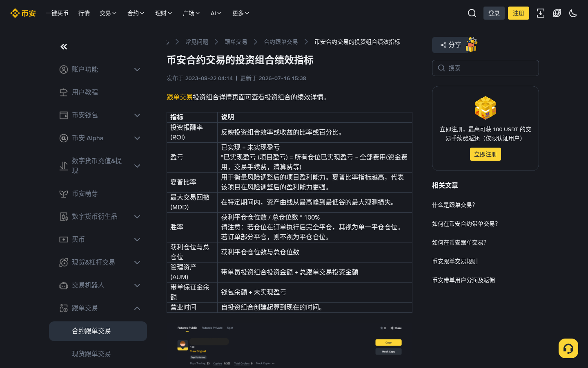The image size is (588, 368).
Task: Click the 币安萌芽 sprout icon
Action: coord(64,194)
